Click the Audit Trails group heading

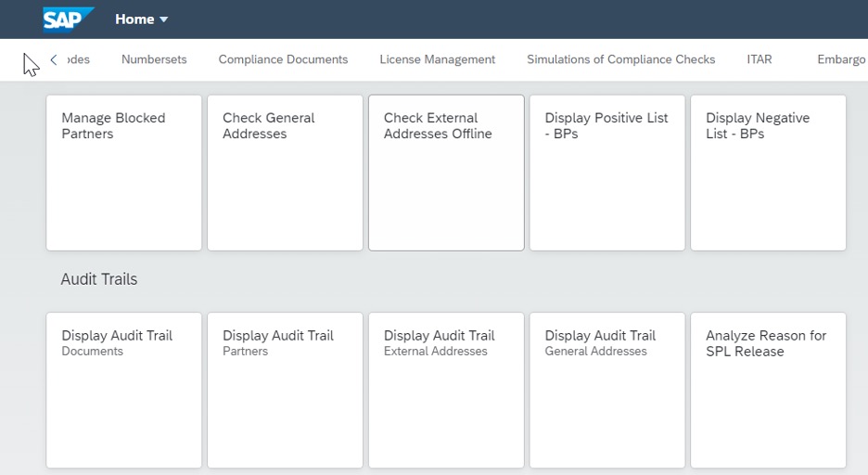(x=99, y=279)
